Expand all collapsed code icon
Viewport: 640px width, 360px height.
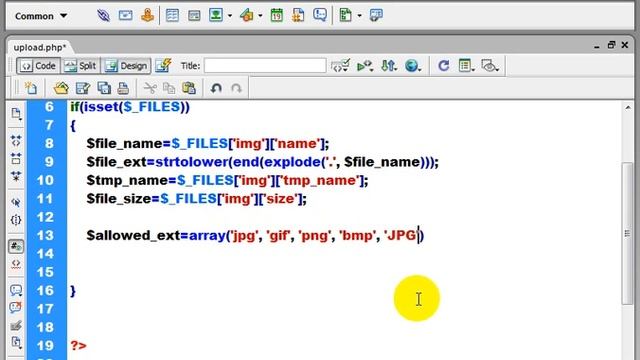pos(16,177)
